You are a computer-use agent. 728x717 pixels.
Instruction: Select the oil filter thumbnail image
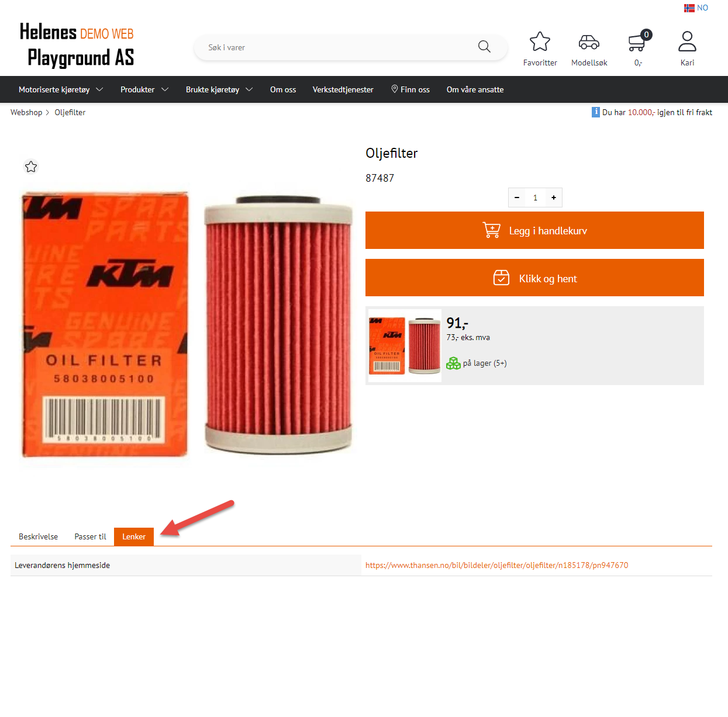click(x=405, y=345)
